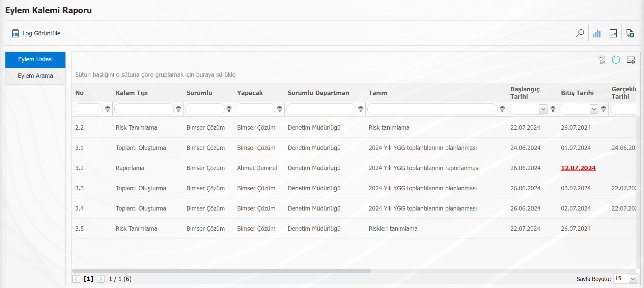Click the graph report export icon

tap(613, 33)
